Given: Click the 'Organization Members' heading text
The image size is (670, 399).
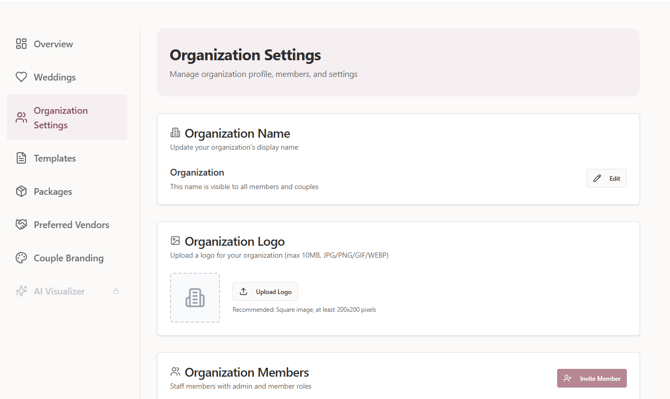Looking at the screenshot, I should coord(247,372).
